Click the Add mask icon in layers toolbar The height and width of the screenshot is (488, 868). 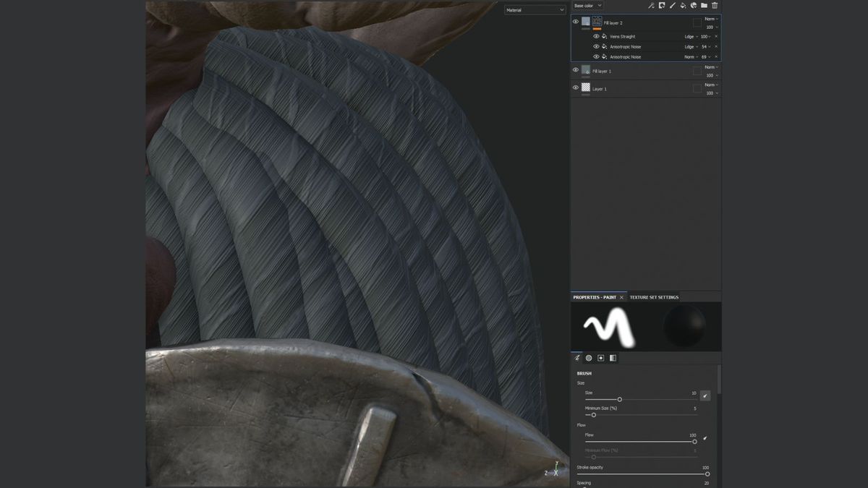click(x=661, y=5)
